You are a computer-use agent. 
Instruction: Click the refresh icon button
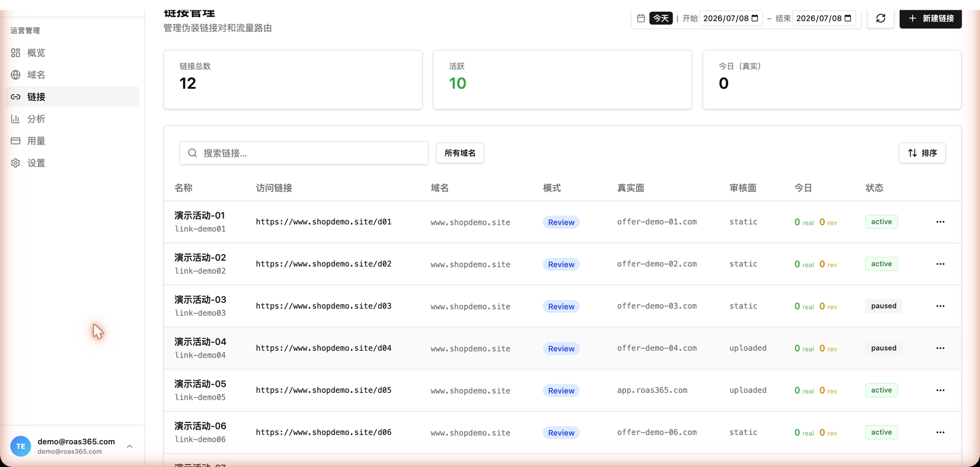click(881, 18)
